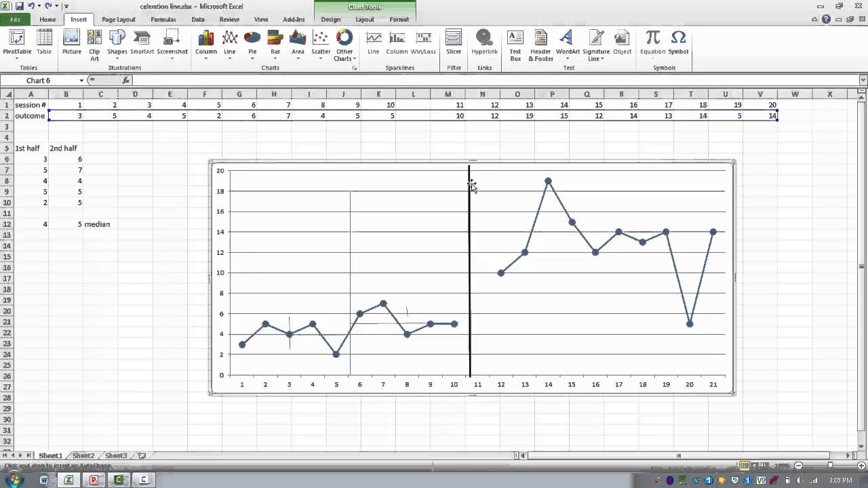Select the "2nd half" cell
This screenshot has width=868, height=488.
pos(66,148)
